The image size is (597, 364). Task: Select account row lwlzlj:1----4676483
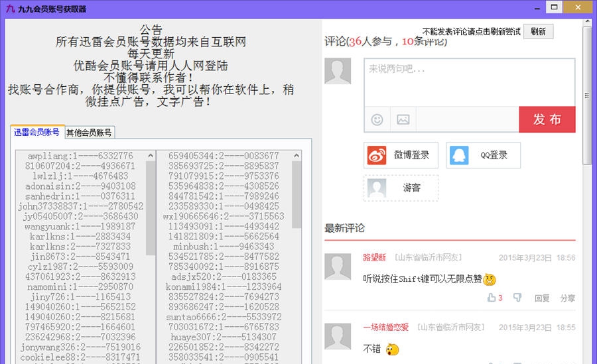pyautogui.click(x=80, y=176)
